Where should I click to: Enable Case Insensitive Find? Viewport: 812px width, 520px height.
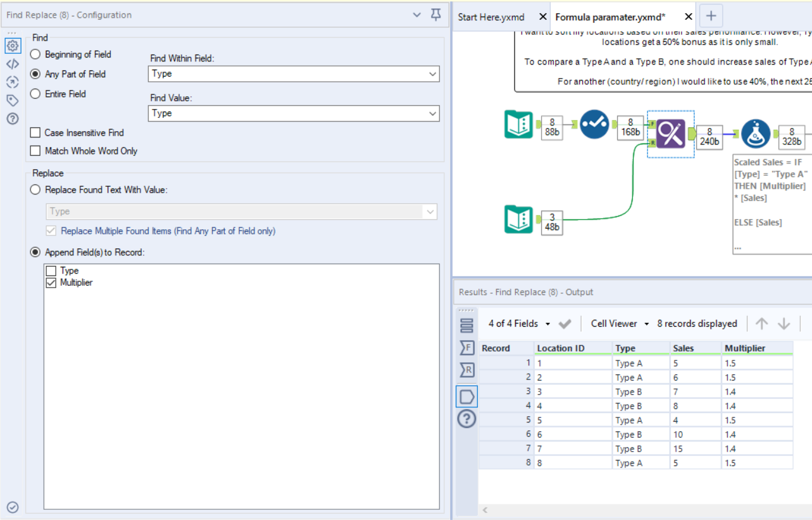click(36, 132)
